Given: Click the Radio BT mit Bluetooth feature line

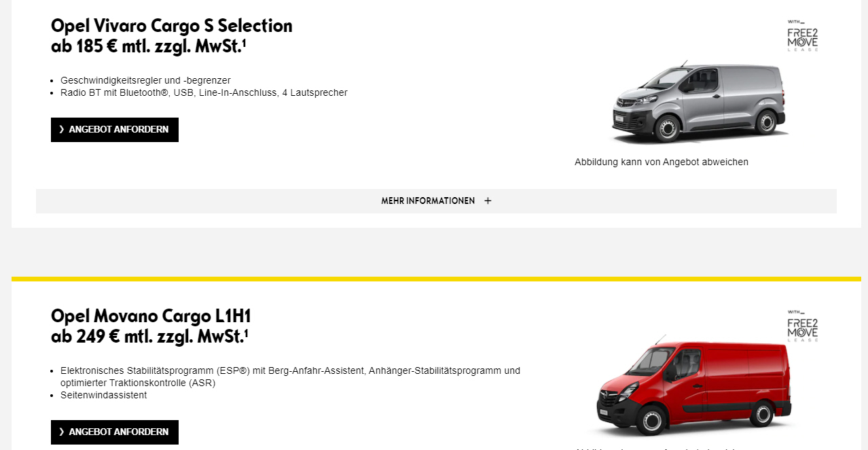Looking at the screenshot, I should pyautogui.click(x=204, y=92).
